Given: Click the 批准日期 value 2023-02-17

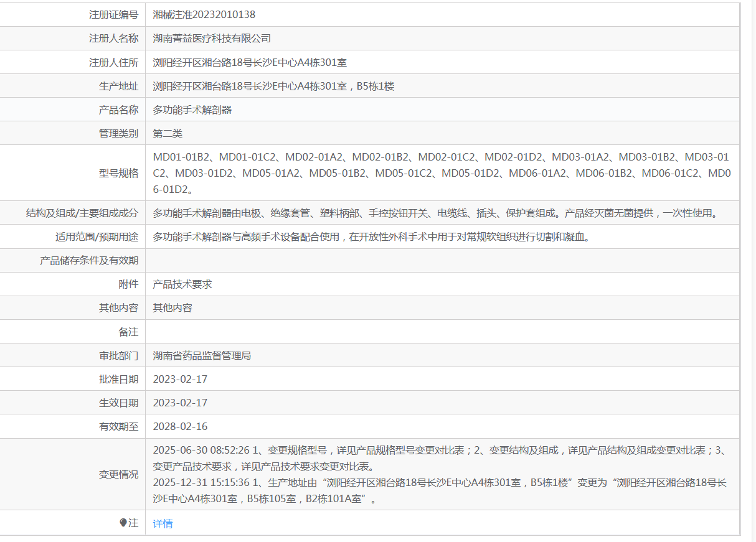Looking at the screenshot, I should (x=180, y=380).
